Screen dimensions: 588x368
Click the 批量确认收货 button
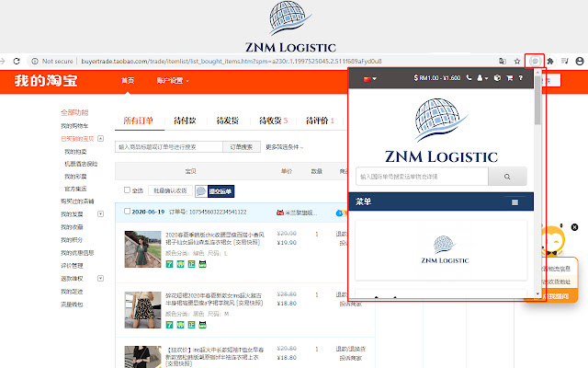(170, 190)
